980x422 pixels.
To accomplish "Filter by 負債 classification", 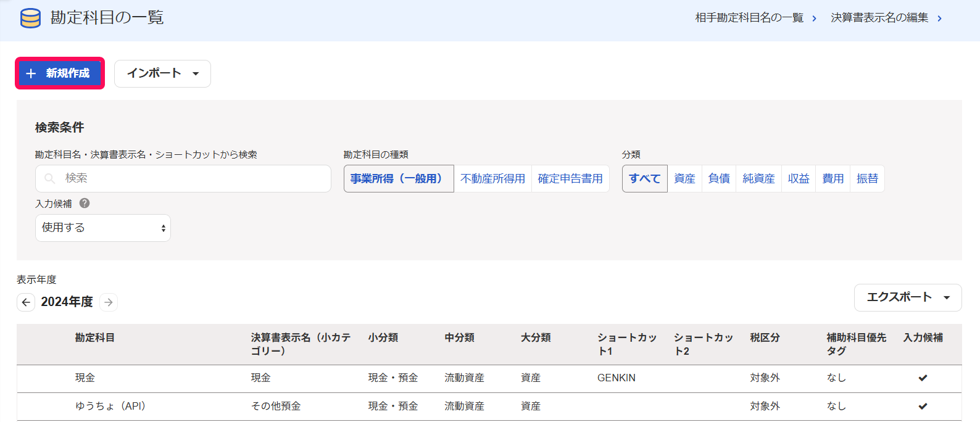I will pos(719,178).
